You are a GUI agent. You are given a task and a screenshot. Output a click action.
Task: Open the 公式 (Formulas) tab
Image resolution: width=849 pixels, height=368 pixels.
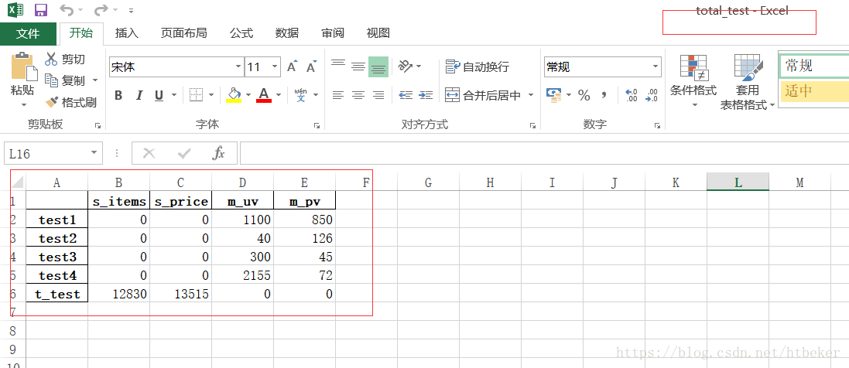(241, 33)
